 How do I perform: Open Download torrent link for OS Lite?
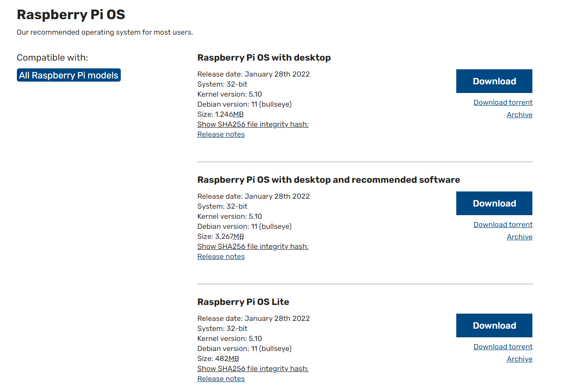point(503,347)
